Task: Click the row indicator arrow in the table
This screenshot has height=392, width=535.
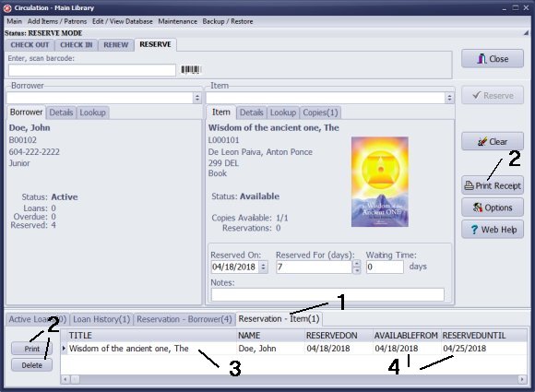Action: point(64,349)
